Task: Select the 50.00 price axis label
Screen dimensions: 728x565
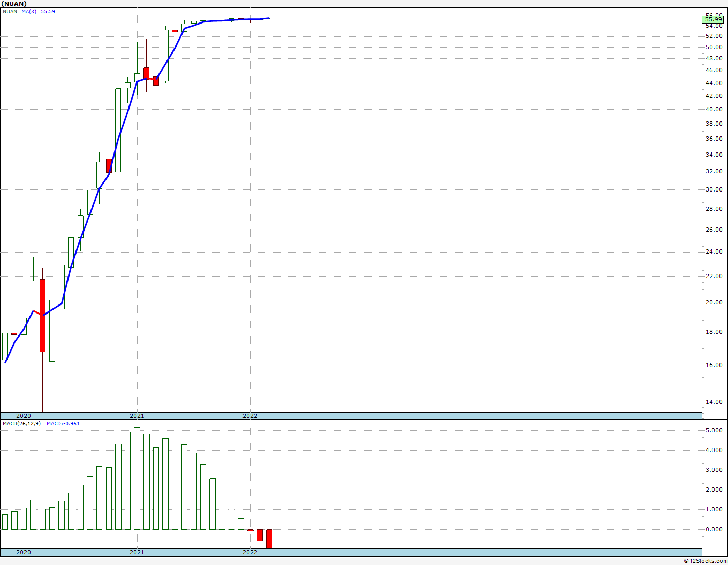Action: pyautogui.click(x=714, y=47)
